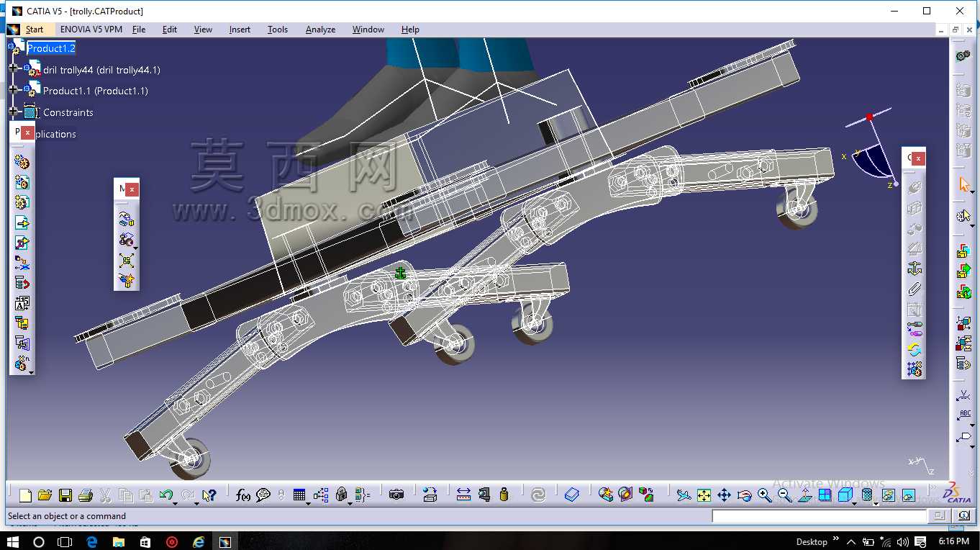
Task: Open the Edit menu
Action: [x=170, y=30]
